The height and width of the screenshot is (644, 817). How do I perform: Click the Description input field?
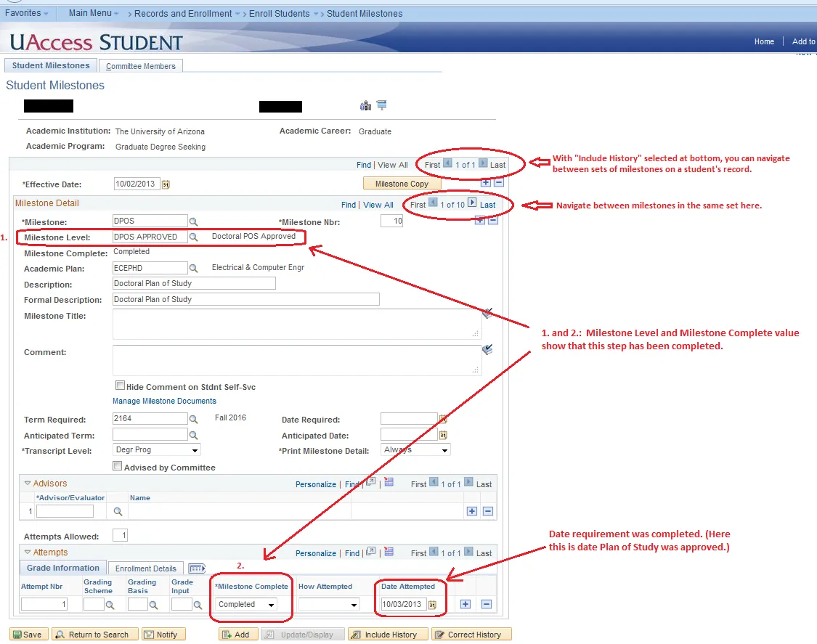point(194,283)
